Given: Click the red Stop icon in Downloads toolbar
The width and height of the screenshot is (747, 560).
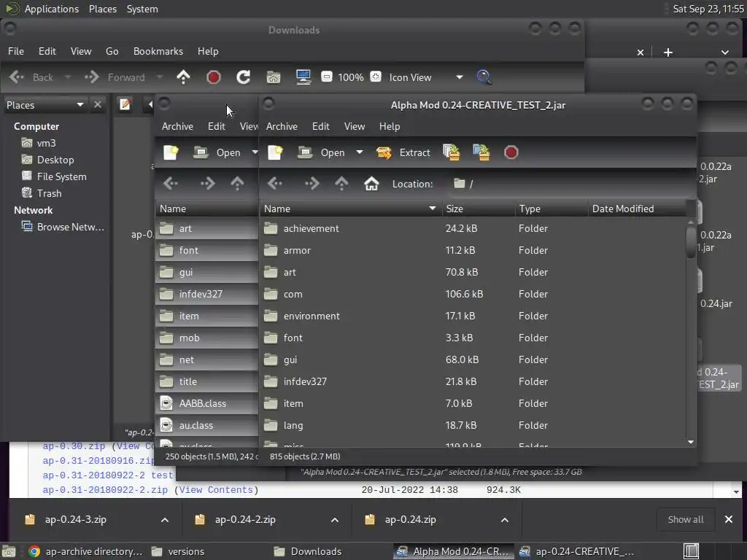Looking at the screenshot, I should [x=214, y=77].
